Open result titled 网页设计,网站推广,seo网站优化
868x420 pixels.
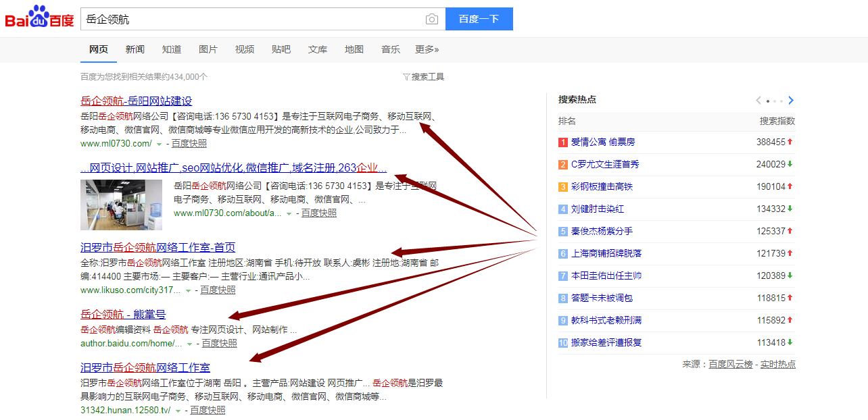point(234,167)
